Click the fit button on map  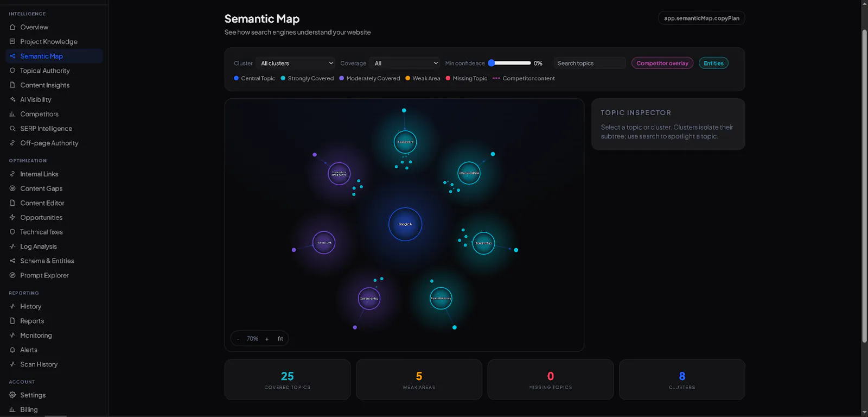pos(280,339)
